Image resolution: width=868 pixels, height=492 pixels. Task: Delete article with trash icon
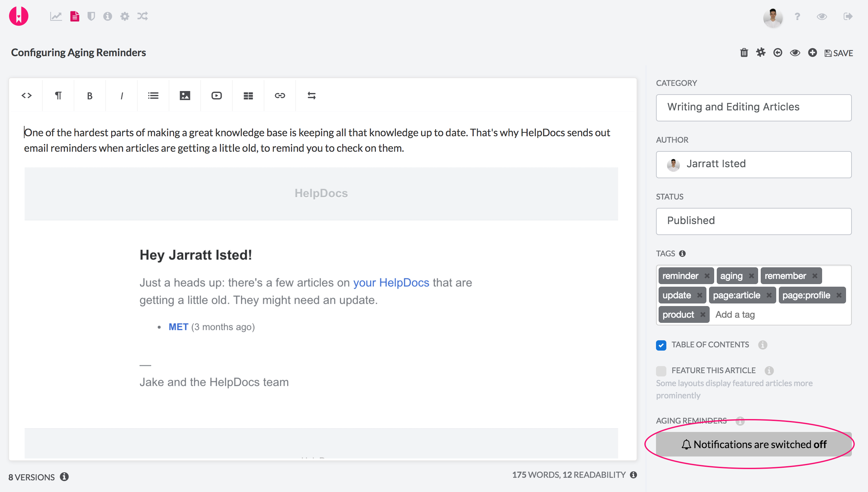tap(744, 53)
